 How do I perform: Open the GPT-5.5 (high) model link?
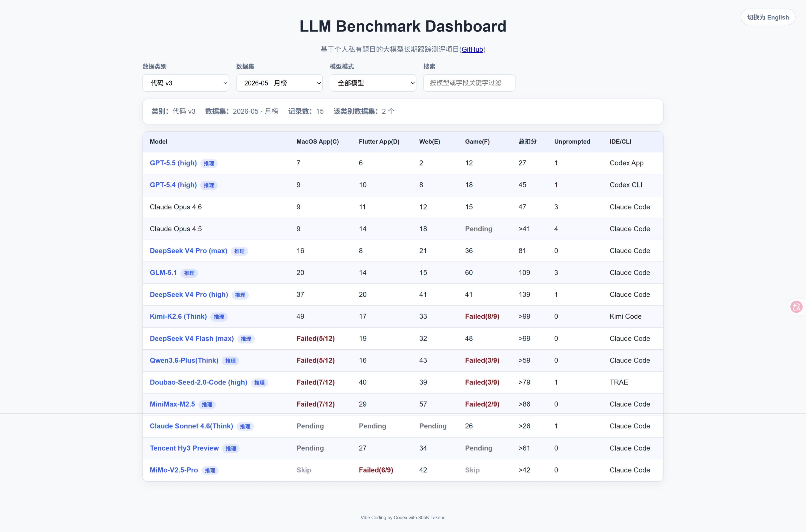[173, 163]
